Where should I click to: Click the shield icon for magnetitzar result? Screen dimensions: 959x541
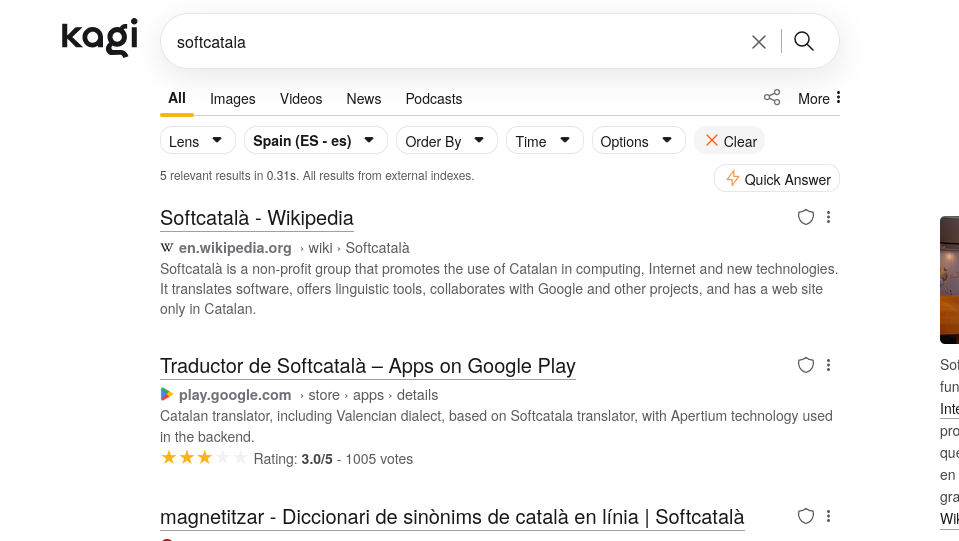805,516
